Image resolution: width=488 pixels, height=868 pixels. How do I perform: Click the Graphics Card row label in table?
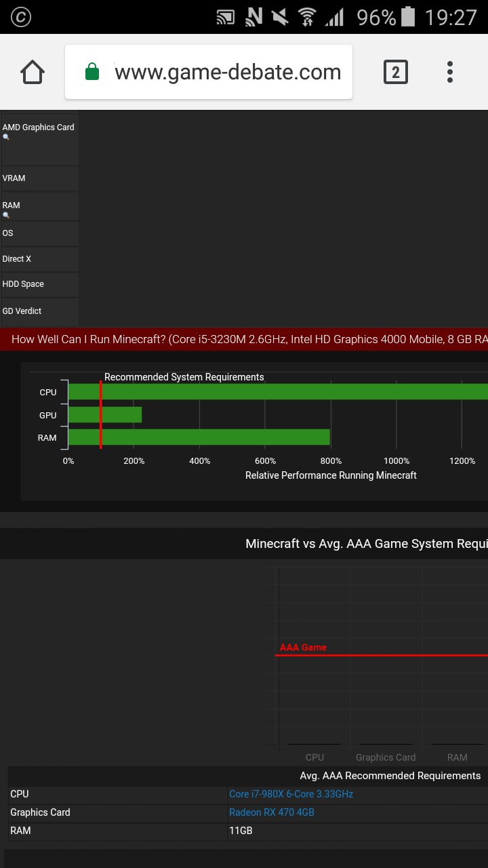pyautogui.click(x=40, y=812)
